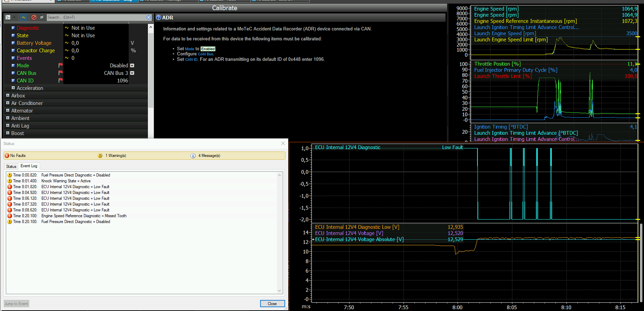644x311 pixels.
Task: Click the Mode link in ADR help
Action: tap(190, 49)
